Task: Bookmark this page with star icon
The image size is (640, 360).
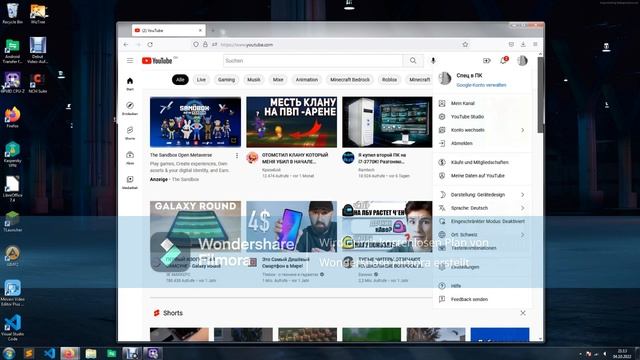Action: coord(465,44)
